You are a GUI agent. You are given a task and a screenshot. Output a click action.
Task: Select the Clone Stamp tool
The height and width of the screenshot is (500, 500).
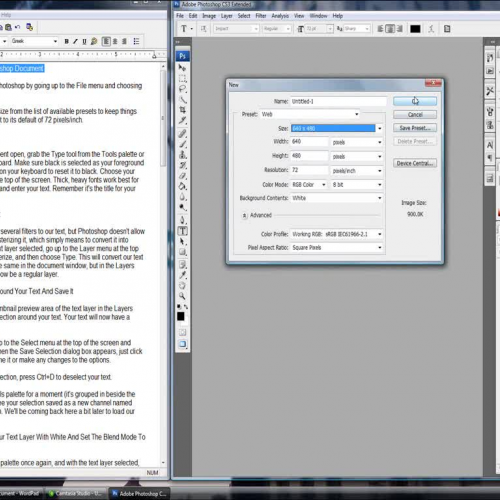(x=182, y=155)
